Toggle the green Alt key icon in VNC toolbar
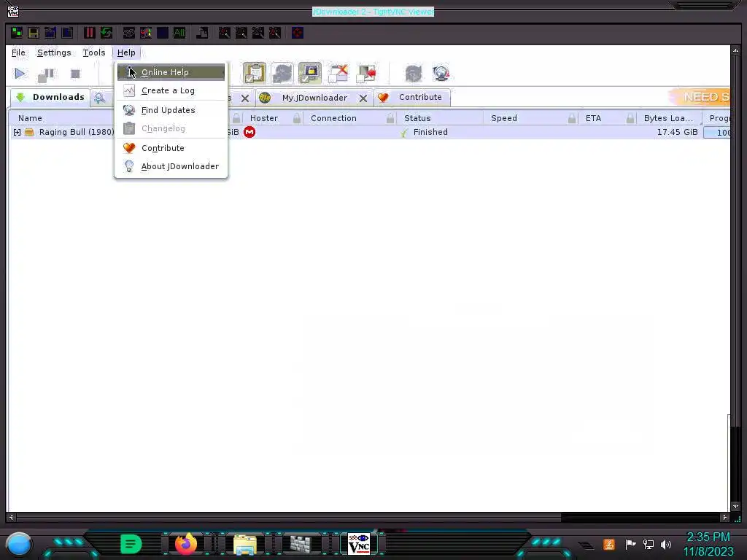This screenshot has height=560, width=747. [x=179, y=33]
